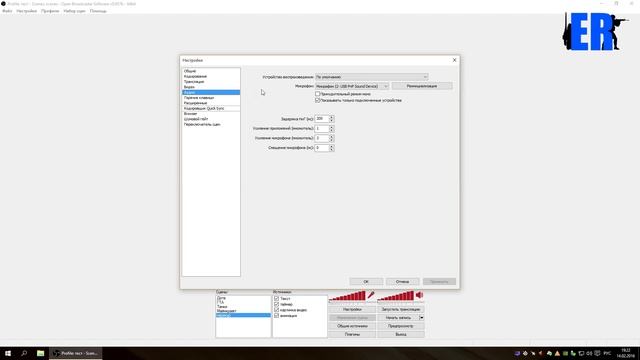Select the Майнкрафт scene
Image resolution: width=640 pixels, height=360 pixels.
pyautogui.click(x=243, y=311)
